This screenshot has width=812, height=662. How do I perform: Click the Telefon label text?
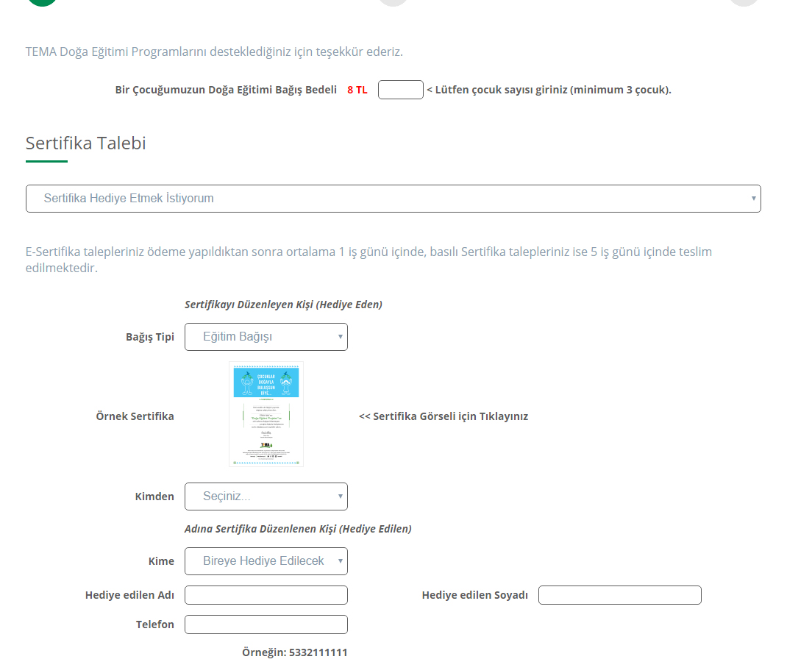point(154,624)
